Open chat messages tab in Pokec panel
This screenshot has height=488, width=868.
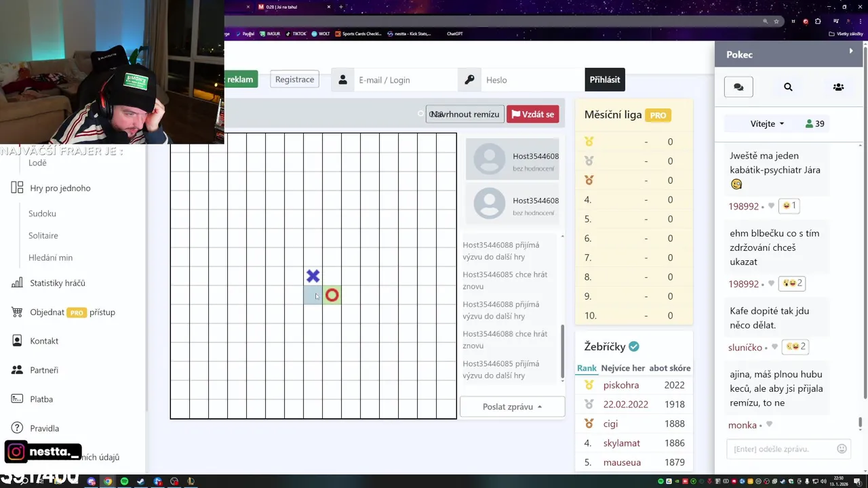(x=738, y=87)
